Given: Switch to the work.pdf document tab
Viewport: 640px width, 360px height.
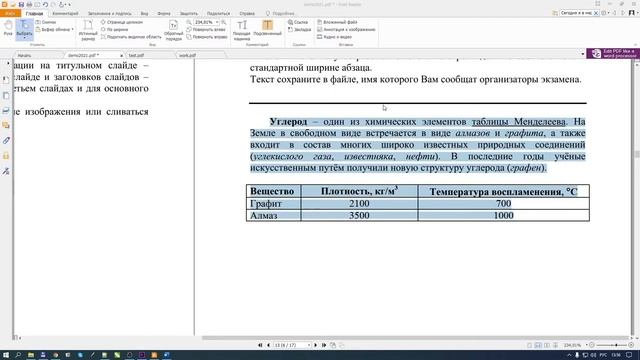Looking at the screenshot, I should click(x=187, y=55).
